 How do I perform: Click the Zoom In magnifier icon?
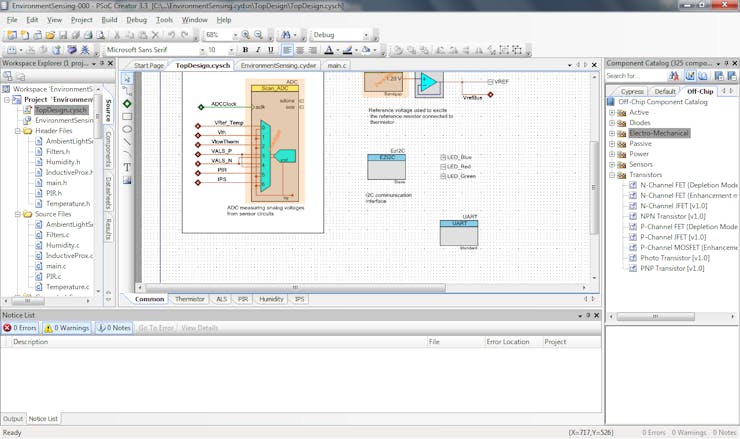pos(245,35)
